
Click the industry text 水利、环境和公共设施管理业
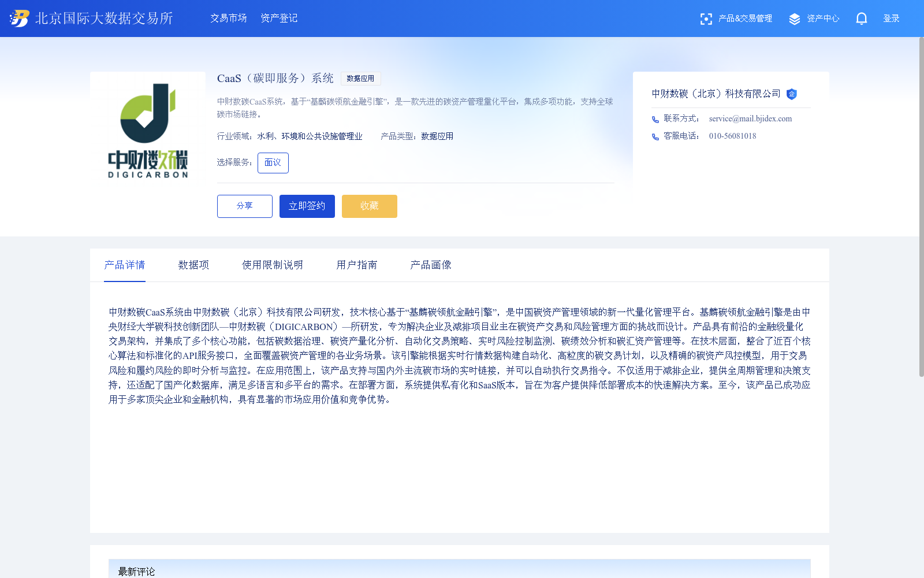click(x=310, y=136)
